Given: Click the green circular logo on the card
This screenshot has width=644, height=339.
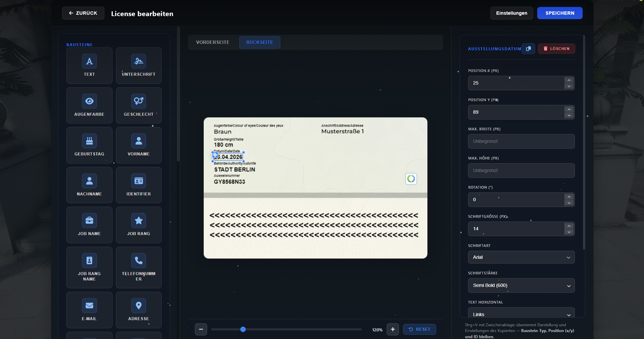Looking at the screenshot, I should click(411, 179).
